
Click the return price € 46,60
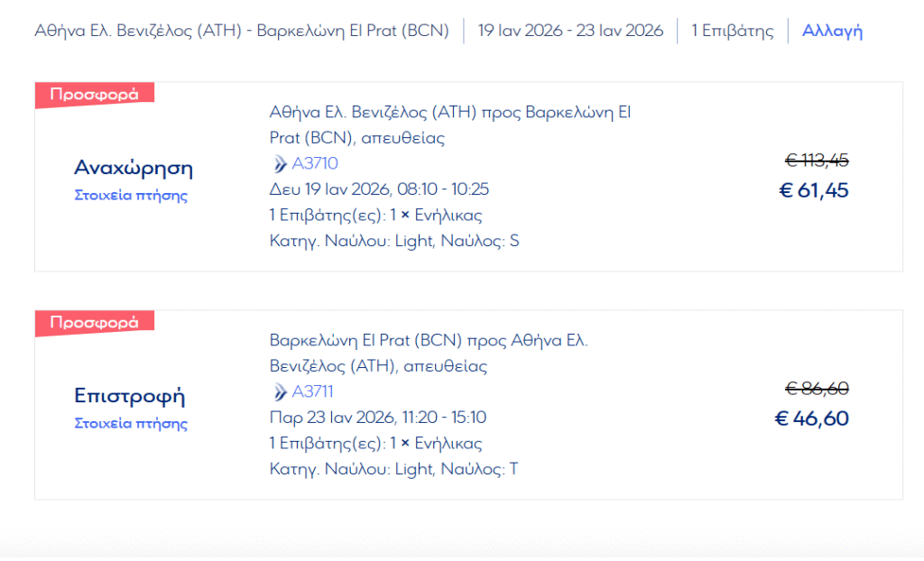pos(812,418)
